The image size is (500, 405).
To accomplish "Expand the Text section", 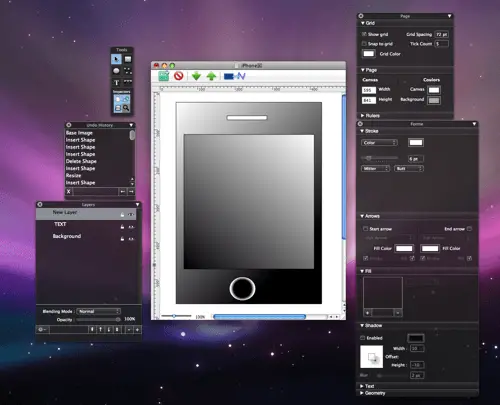I will [362, 386].
